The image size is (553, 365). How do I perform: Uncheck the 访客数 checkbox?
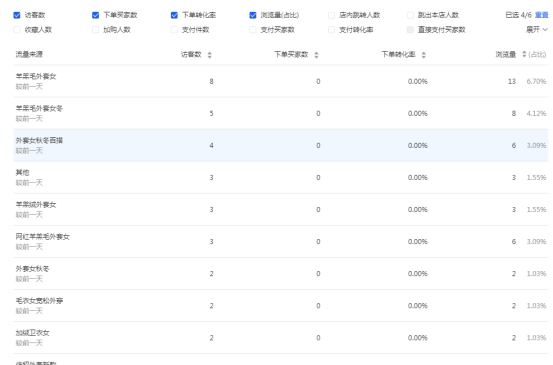coord(17,15)
